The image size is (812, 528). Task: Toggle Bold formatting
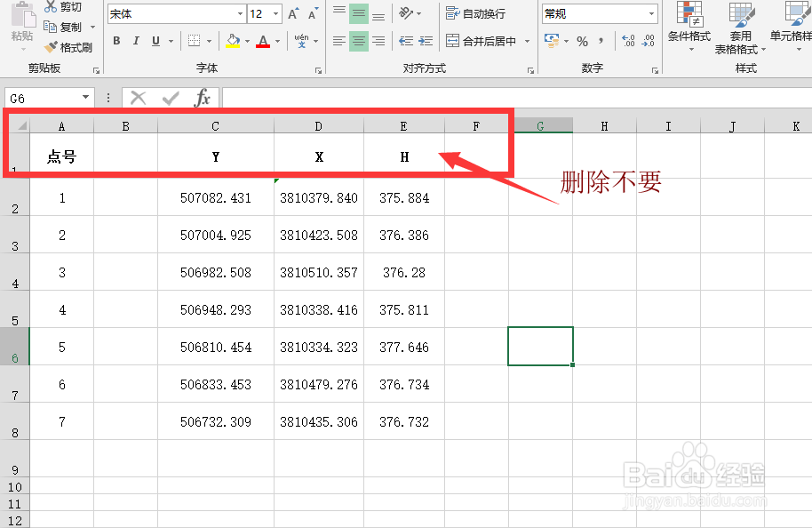click(x=115, y=40)
